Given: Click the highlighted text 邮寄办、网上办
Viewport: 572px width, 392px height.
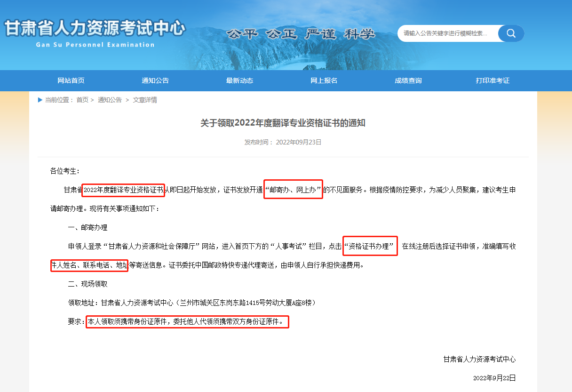Looking at the screenshot, I should tap(294, 189).
